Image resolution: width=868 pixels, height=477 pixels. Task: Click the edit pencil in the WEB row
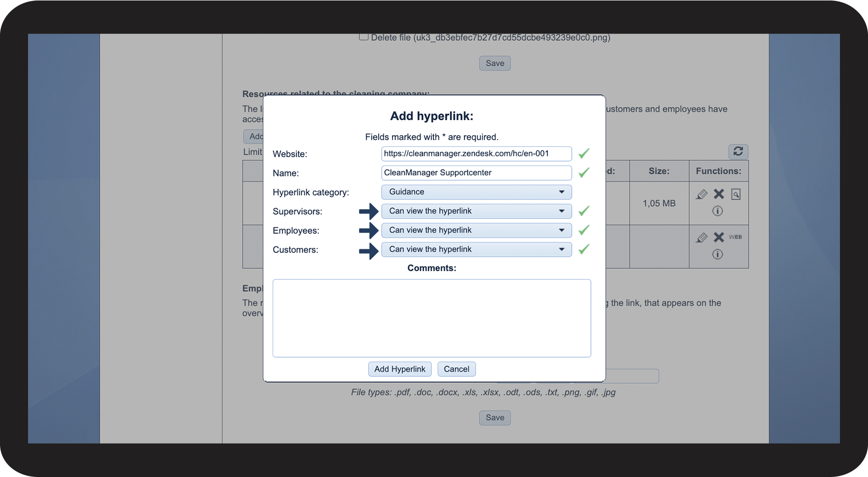click(x=701, y=238)
